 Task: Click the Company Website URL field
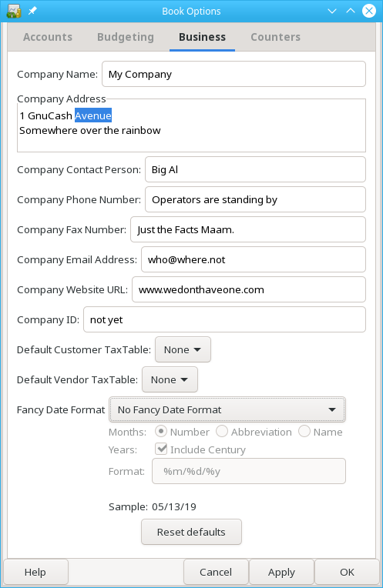click(249, 289)
